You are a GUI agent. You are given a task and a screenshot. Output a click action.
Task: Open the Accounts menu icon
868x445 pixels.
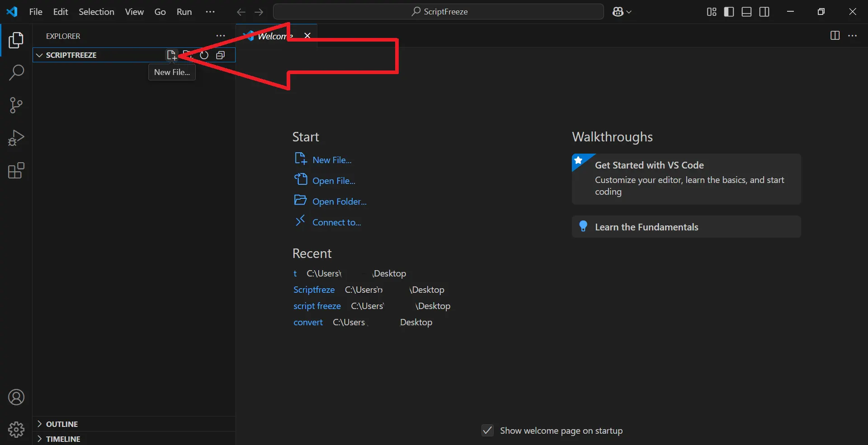point(16,397)
